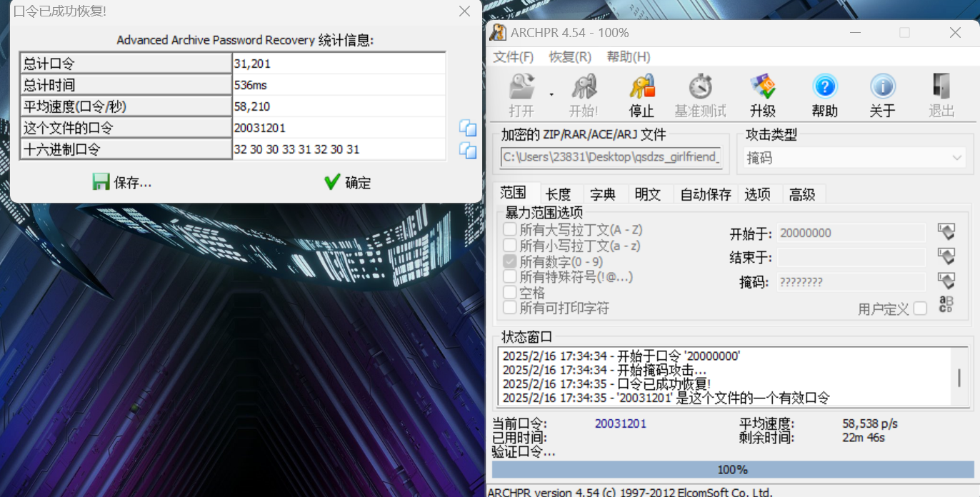Screen dimensions: 980x497
Task: Switch to the 长度 tab
Action: point(558,194)
